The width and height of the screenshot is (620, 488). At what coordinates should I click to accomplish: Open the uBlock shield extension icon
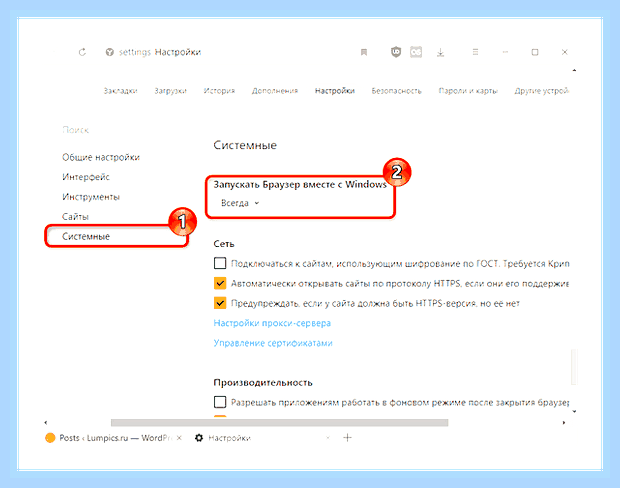396,52
